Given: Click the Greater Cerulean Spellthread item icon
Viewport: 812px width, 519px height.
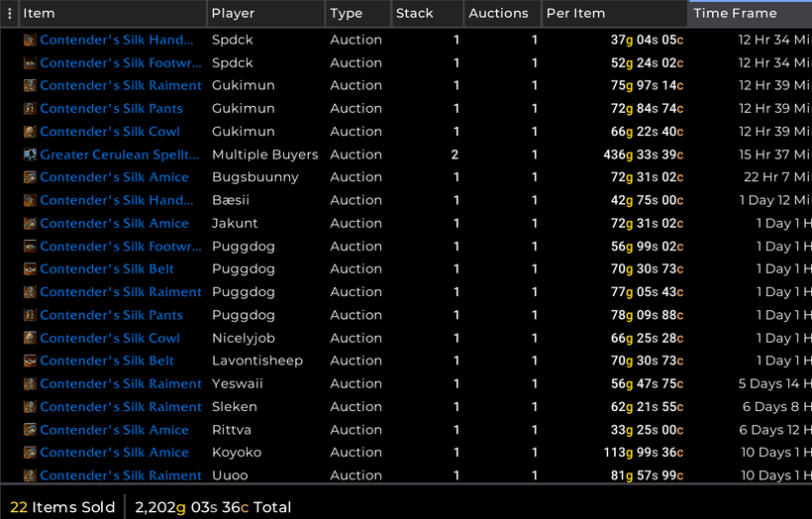Looking at the screenshot, I should pyautogui.click(x=30, y=155).
